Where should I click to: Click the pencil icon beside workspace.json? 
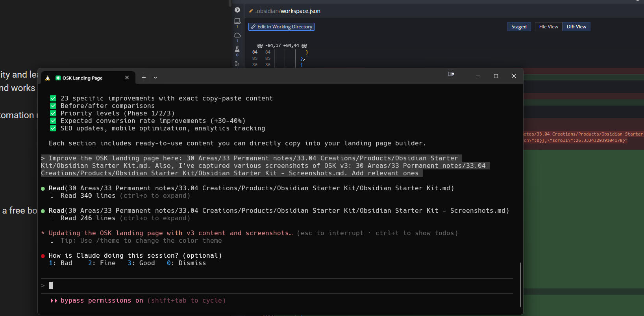251,11
